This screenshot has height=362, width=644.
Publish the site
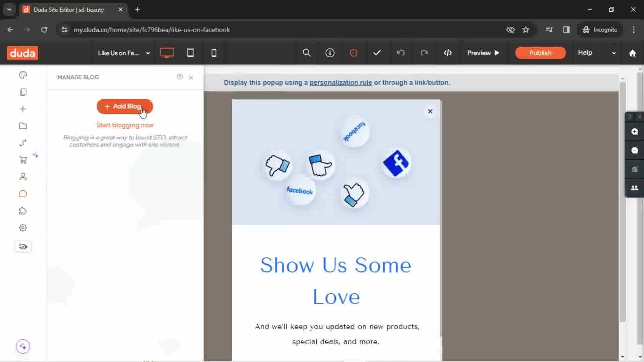[540, 53]
